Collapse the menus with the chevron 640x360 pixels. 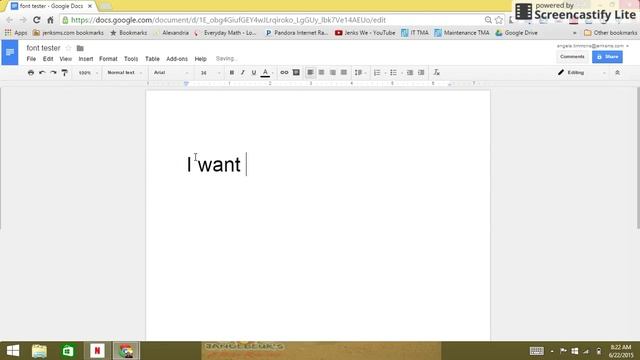click(x=617, y=73)
